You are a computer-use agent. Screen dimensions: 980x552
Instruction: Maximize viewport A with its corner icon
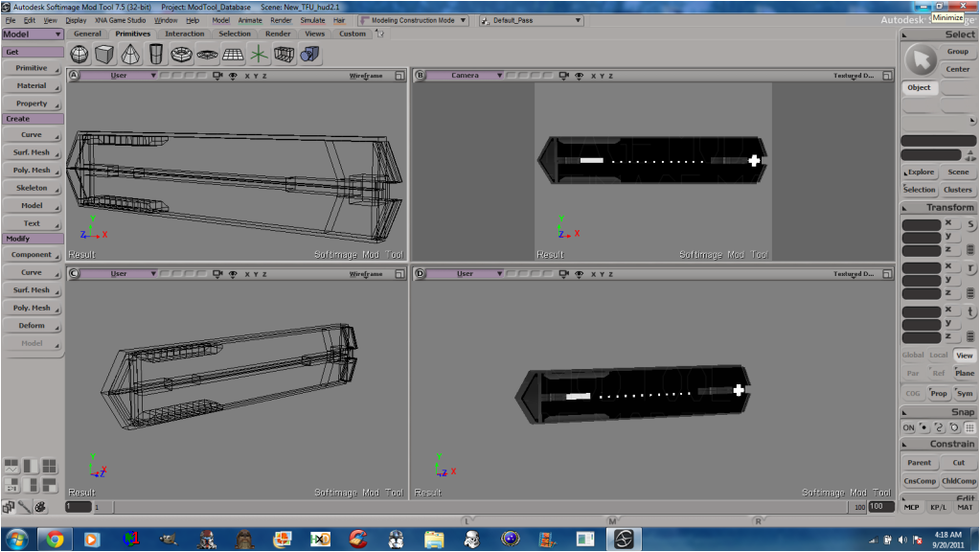click(399, 76)
